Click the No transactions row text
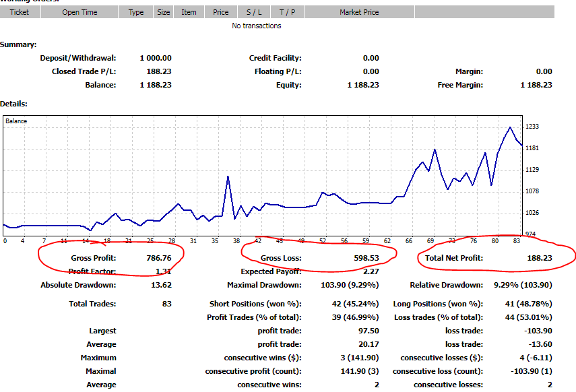Image resolution: width=576 pixels, height=392 pixels. pos(256,26)
